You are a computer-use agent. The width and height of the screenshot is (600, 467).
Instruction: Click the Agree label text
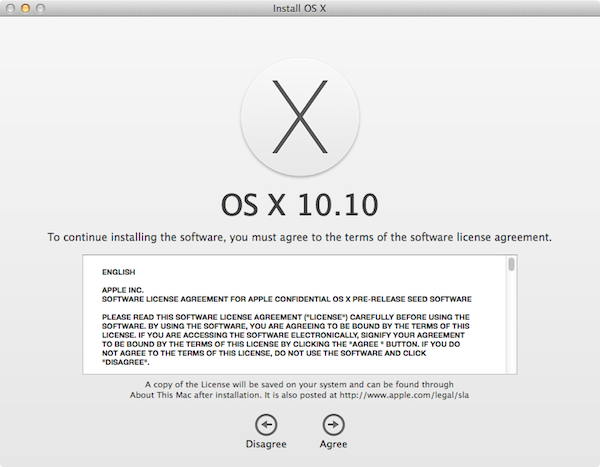[333, 444]
